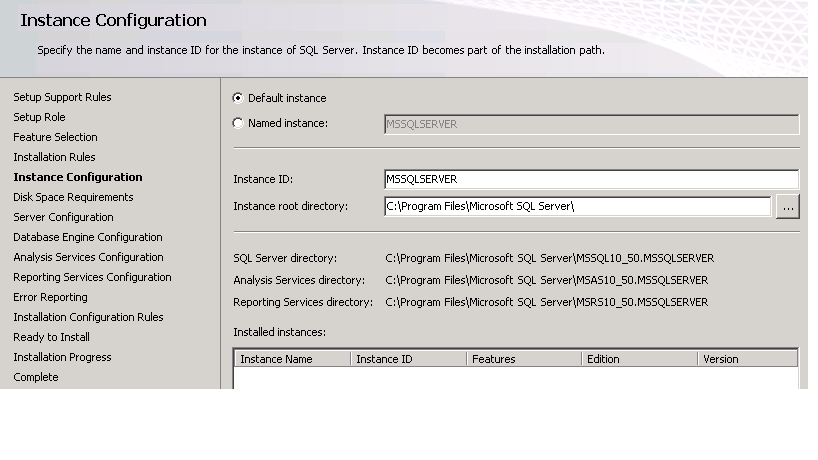This screenshot has width=818, height=460.
Task: Go to Disk Space Requirements step
Action: 73,197
